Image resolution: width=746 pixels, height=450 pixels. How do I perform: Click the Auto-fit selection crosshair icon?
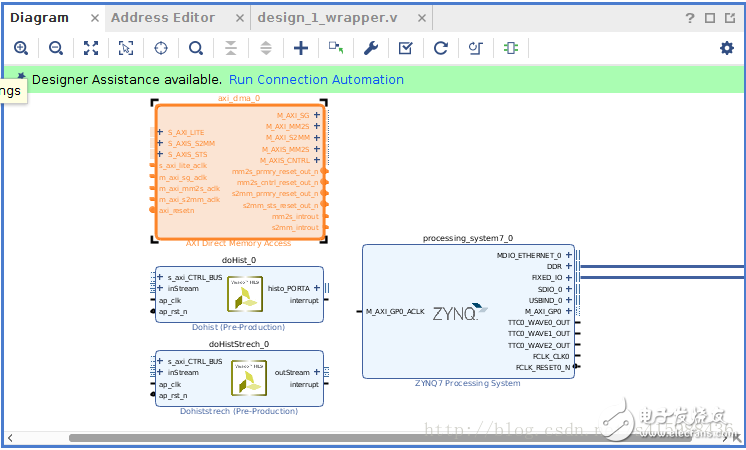[161, 48]
